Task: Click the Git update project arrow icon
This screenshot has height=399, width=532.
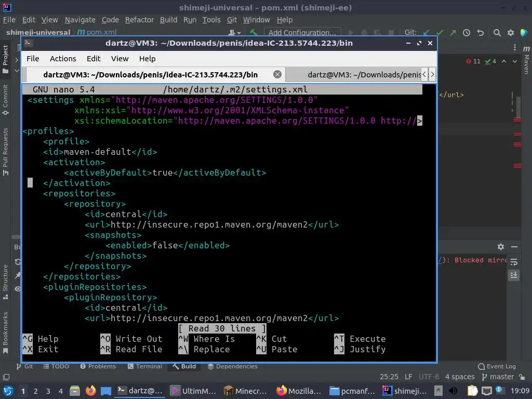Action: (426, 33)
